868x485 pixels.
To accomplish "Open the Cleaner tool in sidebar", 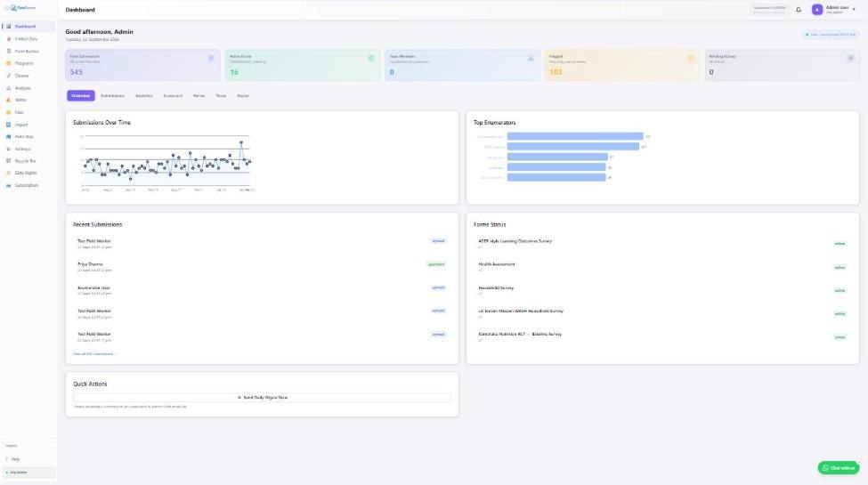I will (28, 76).
